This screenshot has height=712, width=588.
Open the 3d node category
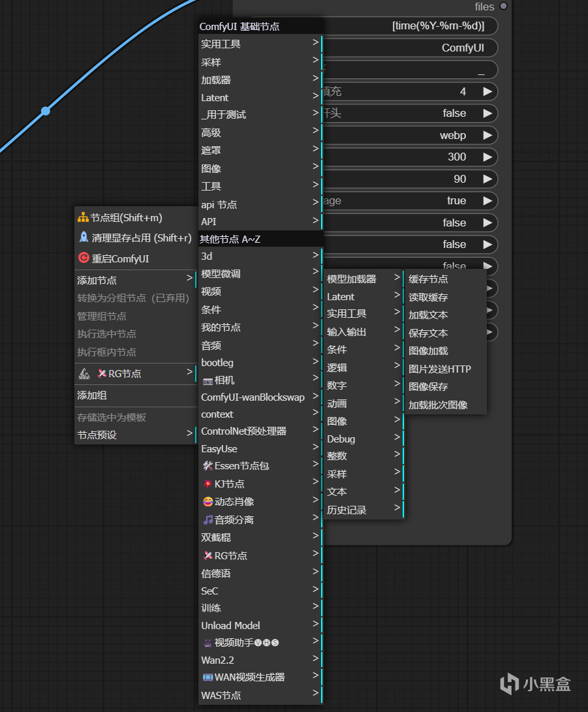click(x=260, y=256)
